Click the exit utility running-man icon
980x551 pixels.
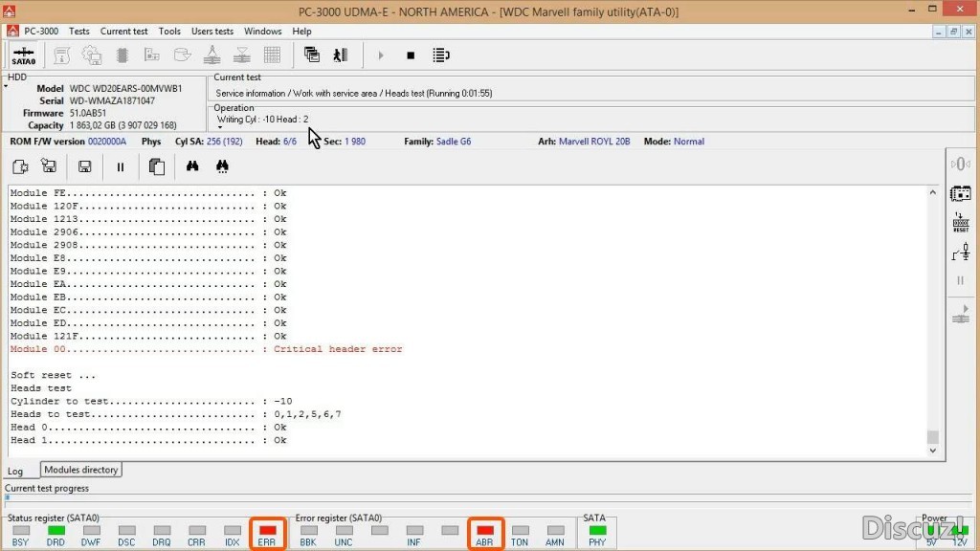coord(341,55)
